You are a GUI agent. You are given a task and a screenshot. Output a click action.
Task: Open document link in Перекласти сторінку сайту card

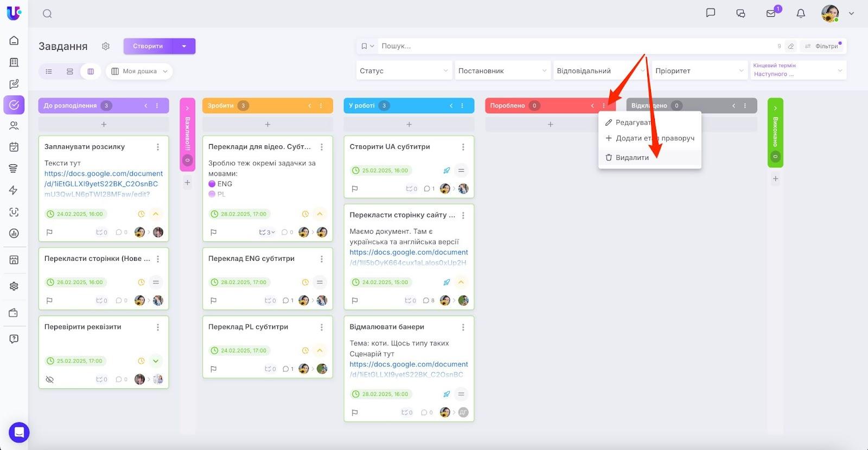point(409,258)
